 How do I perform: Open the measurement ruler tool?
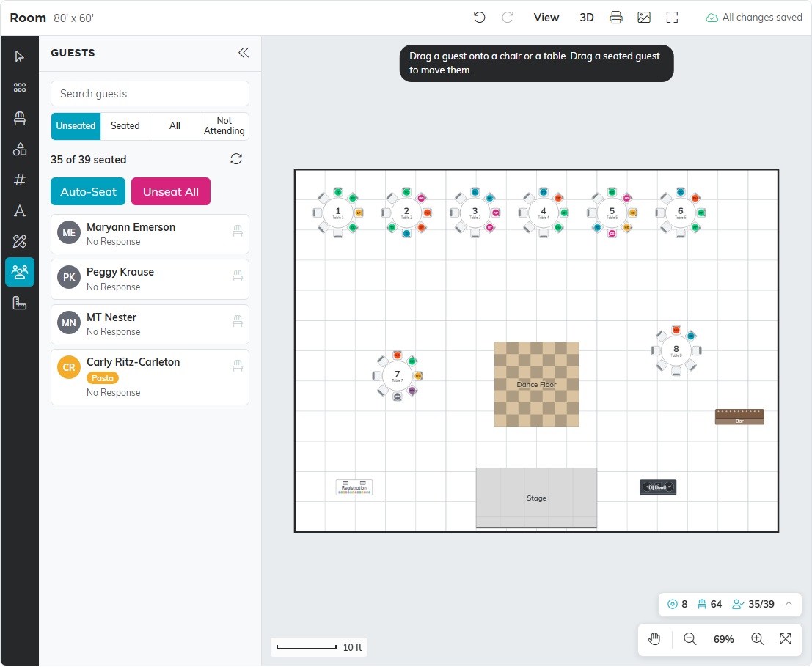click(20, 303)
